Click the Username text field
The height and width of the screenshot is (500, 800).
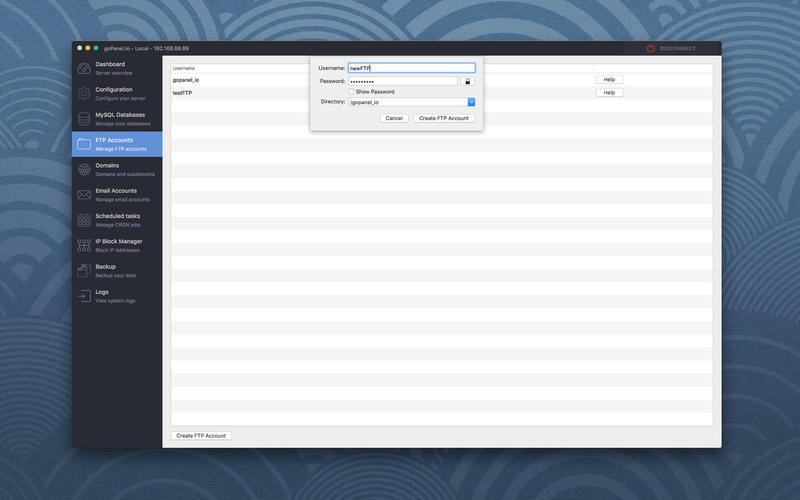point(410,68)
